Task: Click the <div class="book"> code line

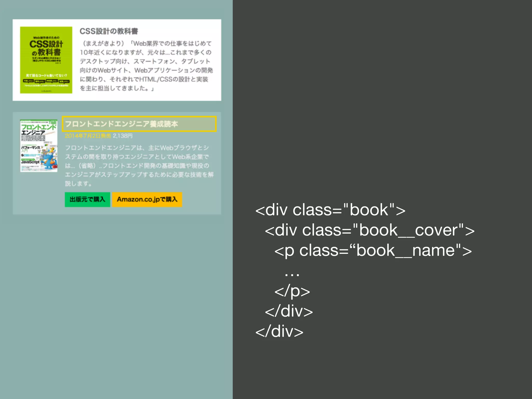Action: coord(330,210)
